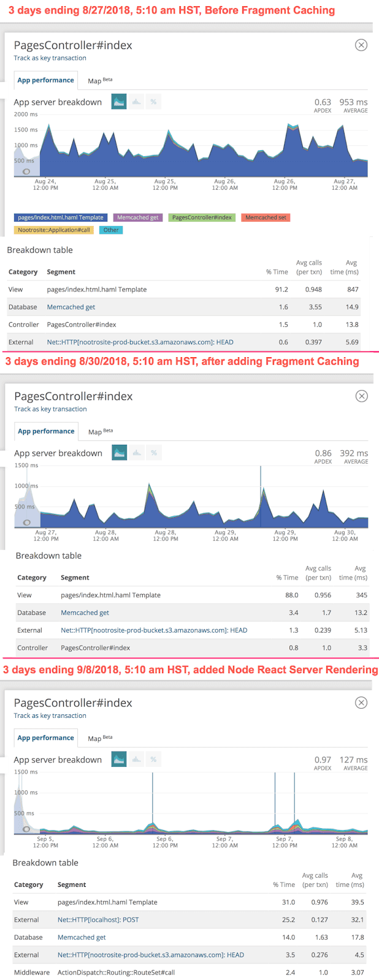
Task: Open the 'Net::HTTP[localhost]: POST' segment link
Action: click(98, 919)
